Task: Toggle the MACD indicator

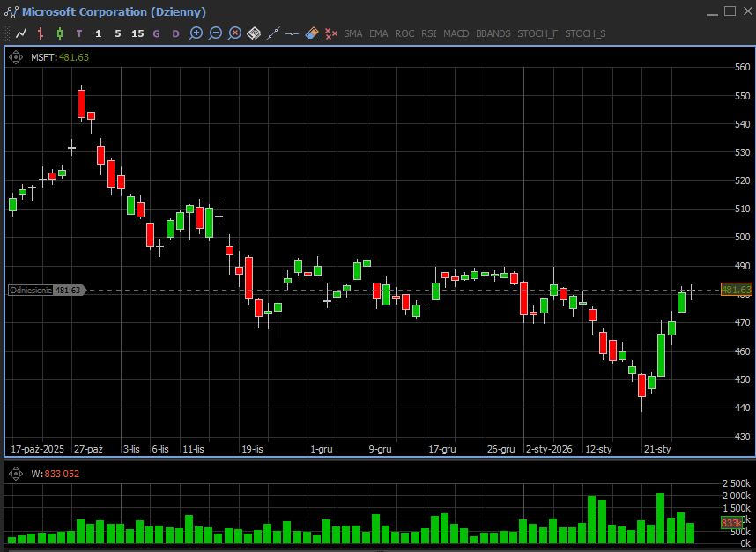Action: (x=456, y=33)
